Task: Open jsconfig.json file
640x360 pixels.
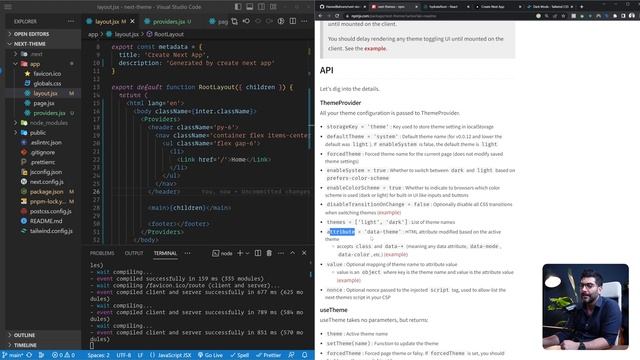Action: point(46,172)
